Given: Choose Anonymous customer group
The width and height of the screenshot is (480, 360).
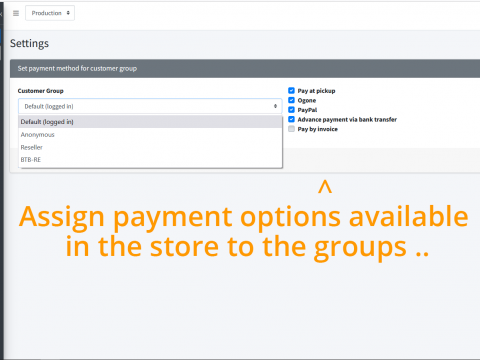Looking at the screenshot, I should click(150, 135).
